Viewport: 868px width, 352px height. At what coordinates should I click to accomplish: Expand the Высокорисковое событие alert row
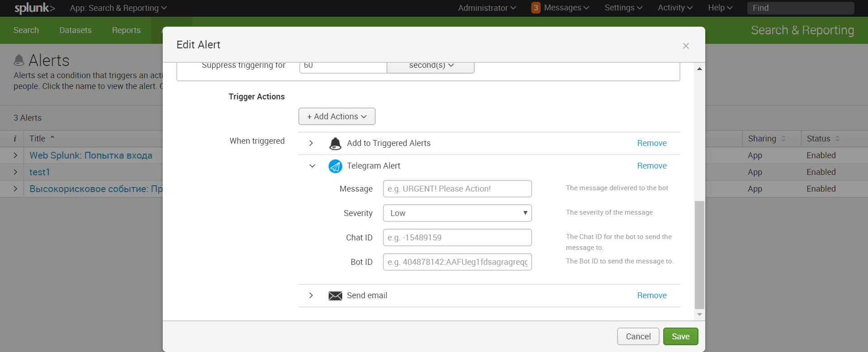tap(15, 189)
